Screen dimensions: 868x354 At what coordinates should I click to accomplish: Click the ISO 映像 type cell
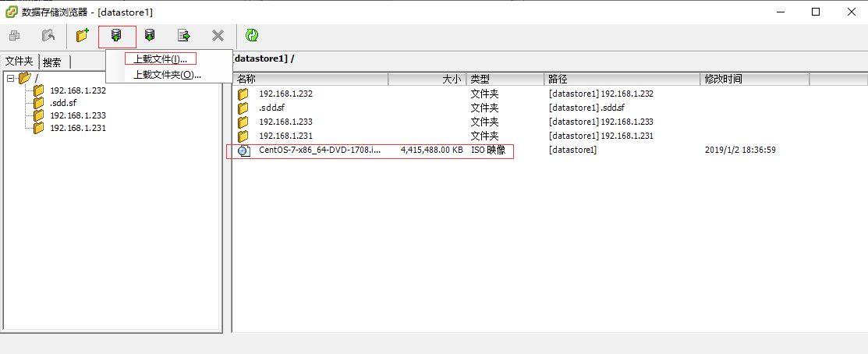pos(488,150)
